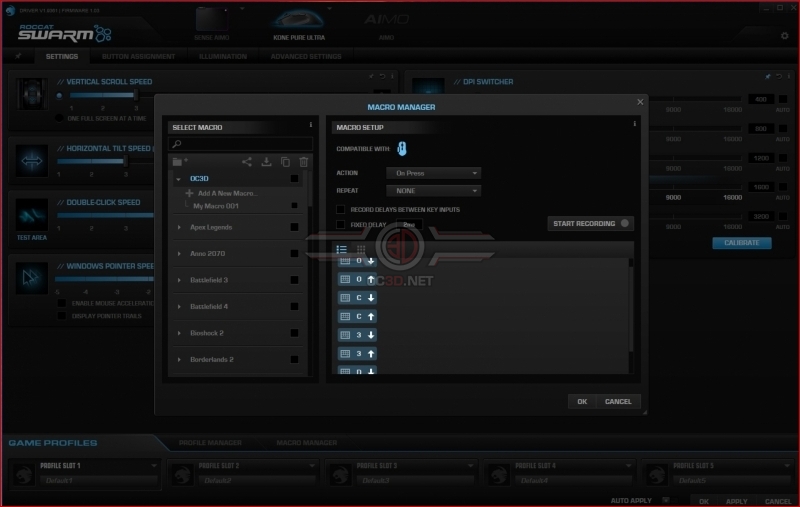800x507 pixels.
Task: Confirm with the dialog OK button
Action: click(x=582, y=401)
